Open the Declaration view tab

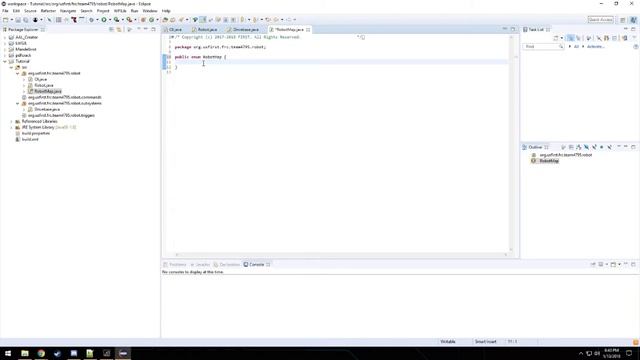pos(227,264)
